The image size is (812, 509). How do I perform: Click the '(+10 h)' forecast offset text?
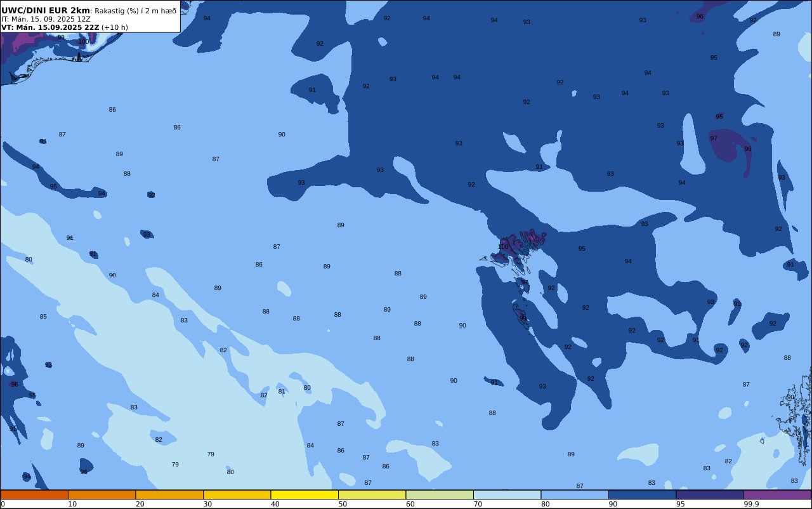(115, 27)
